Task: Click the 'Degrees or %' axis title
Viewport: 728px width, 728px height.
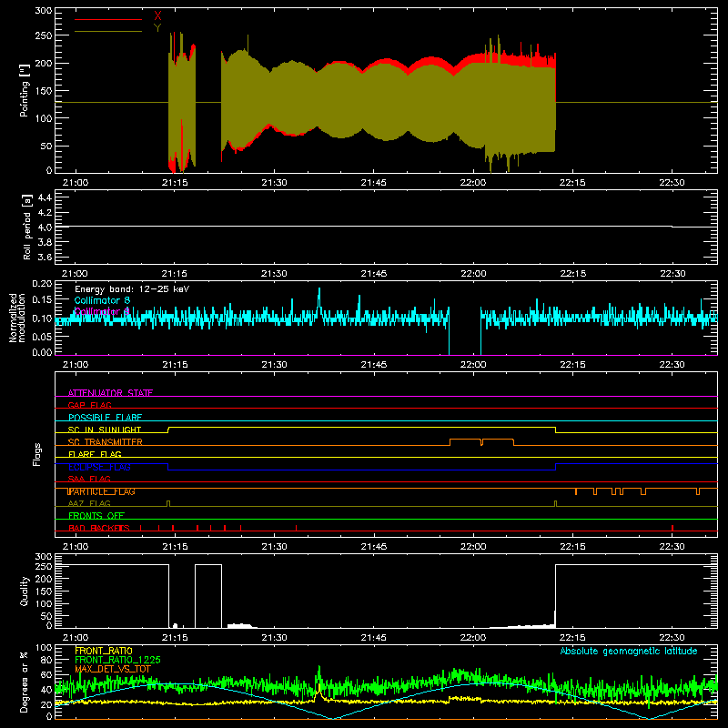Action: point(25,682)
